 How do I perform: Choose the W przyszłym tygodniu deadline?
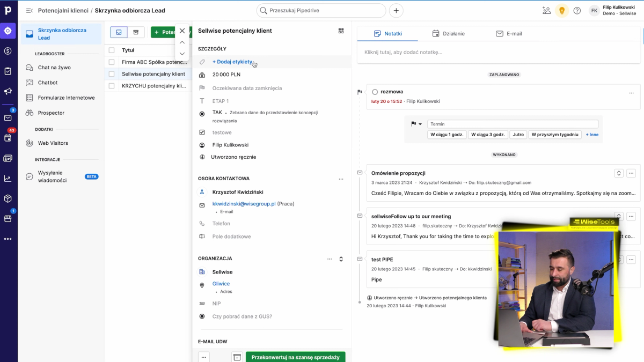click(555, 135)
